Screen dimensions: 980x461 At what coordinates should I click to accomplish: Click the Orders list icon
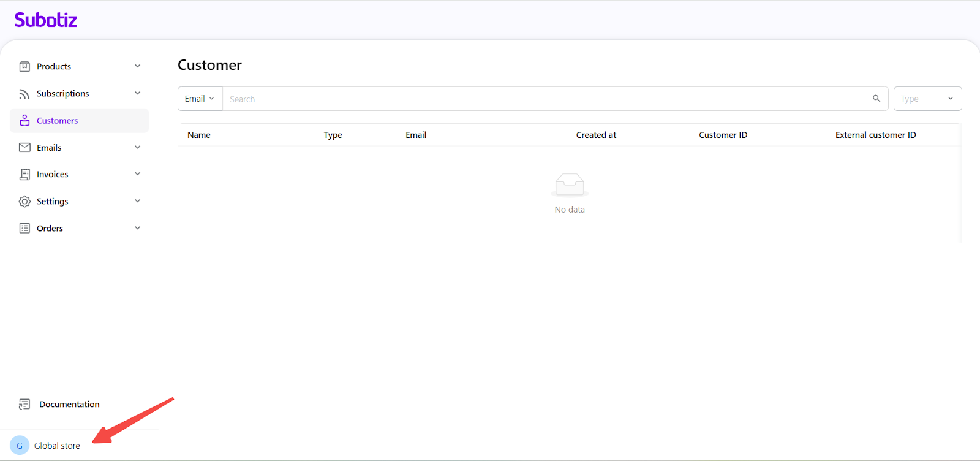tap(24, 229)
